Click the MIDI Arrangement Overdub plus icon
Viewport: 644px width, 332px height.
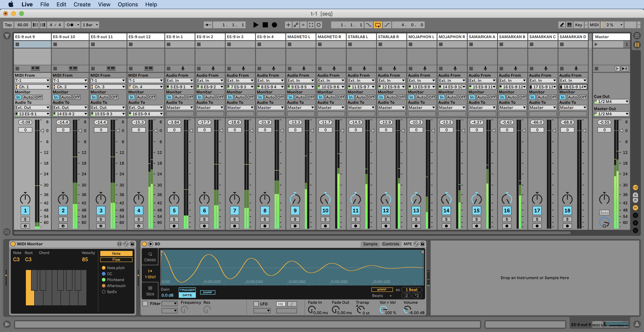pos(288,25)
